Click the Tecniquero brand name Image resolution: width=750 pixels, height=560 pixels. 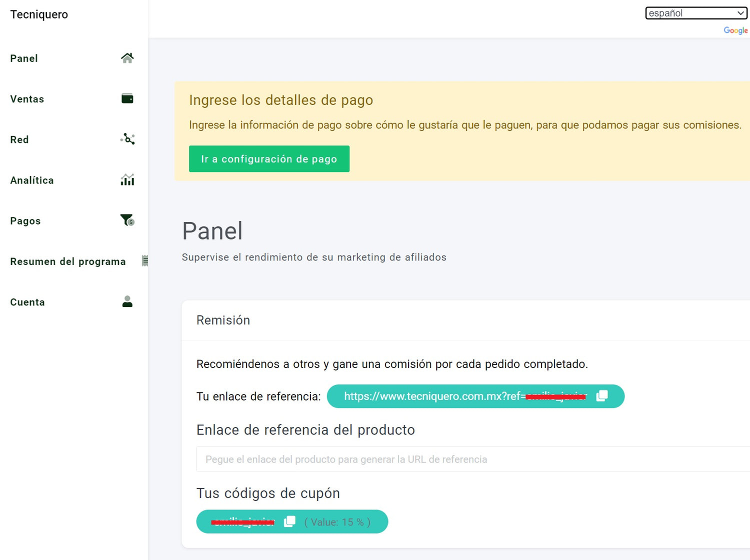[x=39, y=14]
